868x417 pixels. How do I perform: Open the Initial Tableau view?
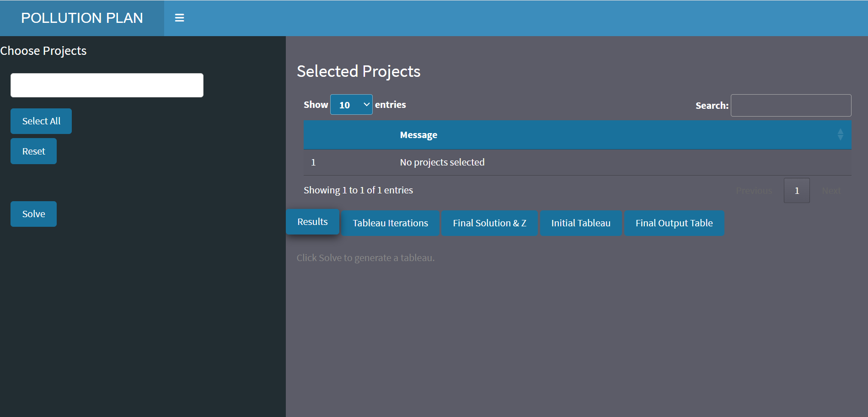point(581,223)
